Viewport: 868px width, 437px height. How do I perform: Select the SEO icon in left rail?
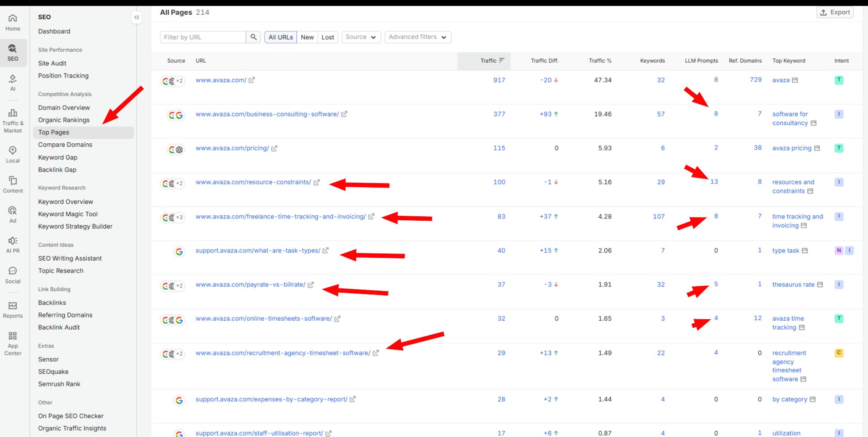(x=13, y=48)
